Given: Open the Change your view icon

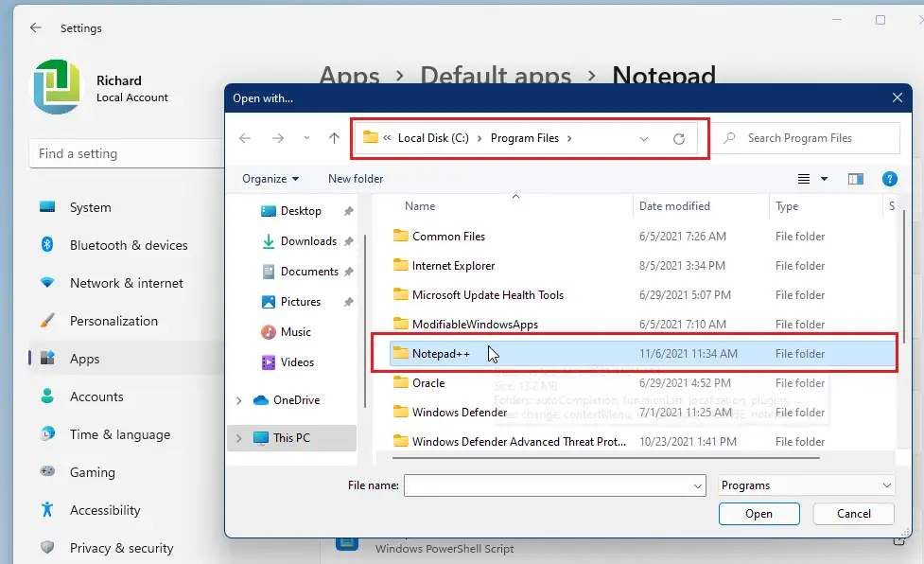Looking at the screenshot, I should click(805, 179).
